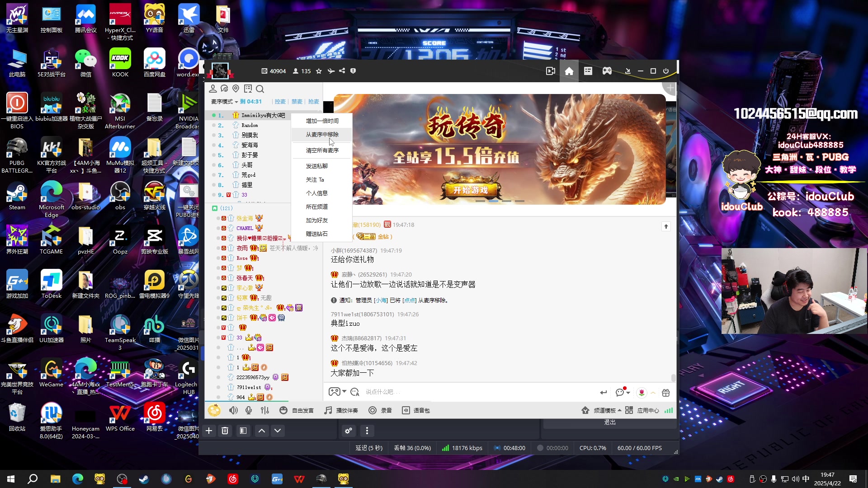Select 清空所有麦序 from context menu
Screen dimensions: 868x488
coord(322,150)
